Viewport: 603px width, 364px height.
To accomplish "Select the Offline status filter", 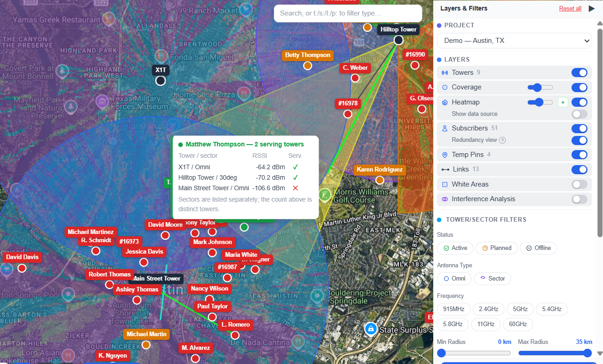I will pyautogui.click(x=538, y=248).
